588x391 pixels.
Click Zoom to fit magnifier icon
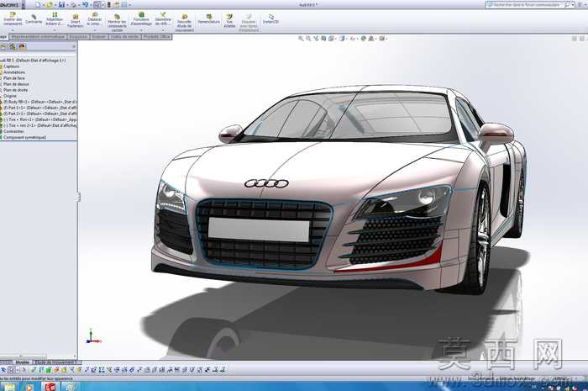(301, 39)
